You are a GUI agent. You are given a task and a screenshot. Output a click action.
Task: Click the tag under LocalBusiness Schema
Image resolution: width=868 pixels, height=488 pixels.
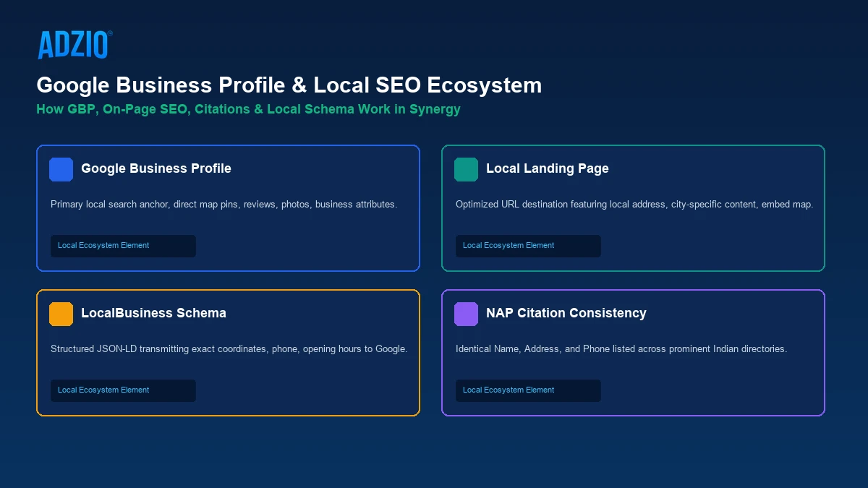pos(123,390)
